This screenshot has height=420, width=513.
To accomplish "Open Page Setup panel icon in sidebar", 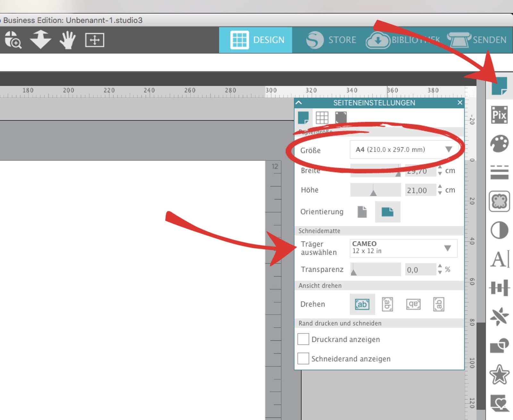I will 499,86.
